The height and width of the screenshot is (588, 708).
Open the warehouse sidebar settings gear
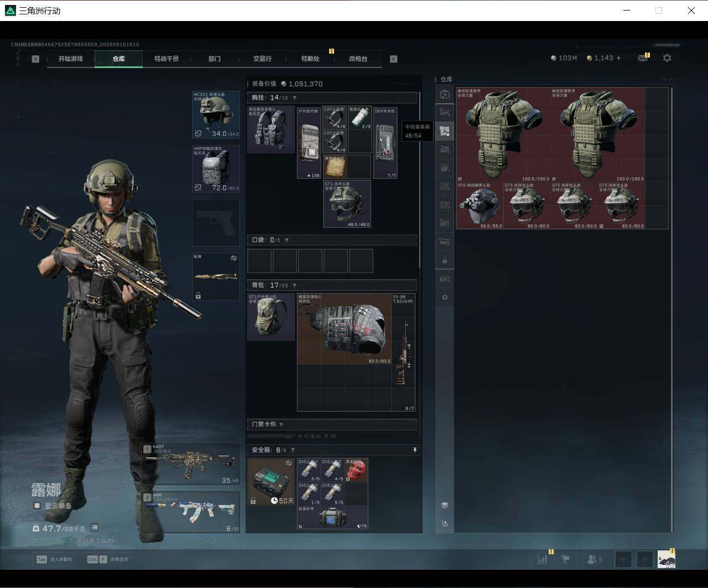click(x=445, y=297)
